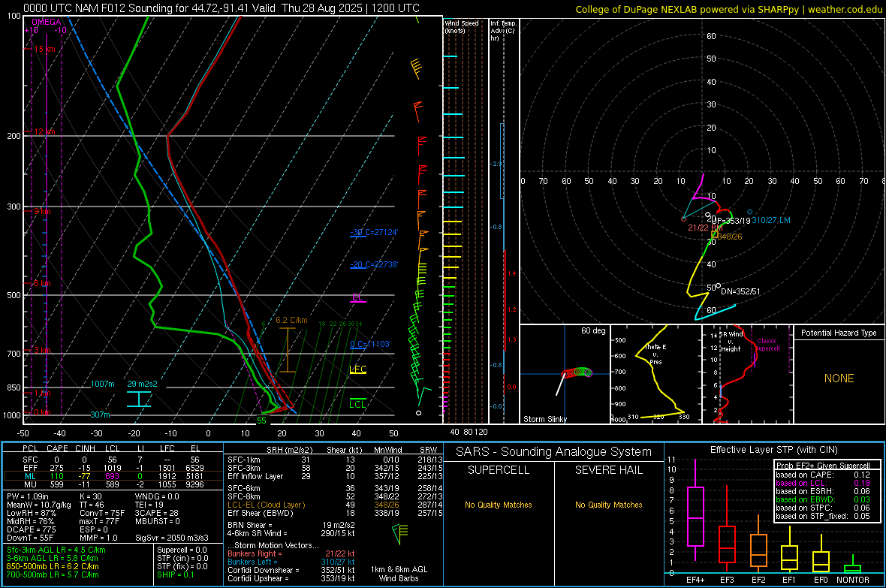
Task: Select the highlighted ML parcel row
Action: [113, 477]
